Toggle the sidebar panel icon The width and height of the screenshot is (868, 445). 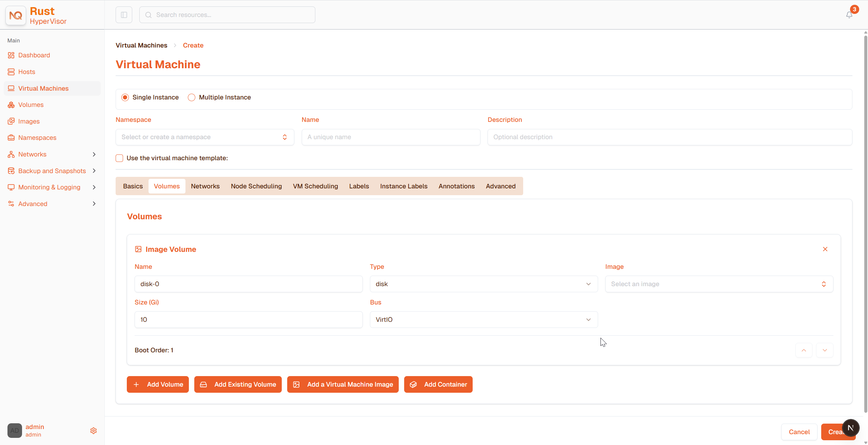[x=124, y=15]
